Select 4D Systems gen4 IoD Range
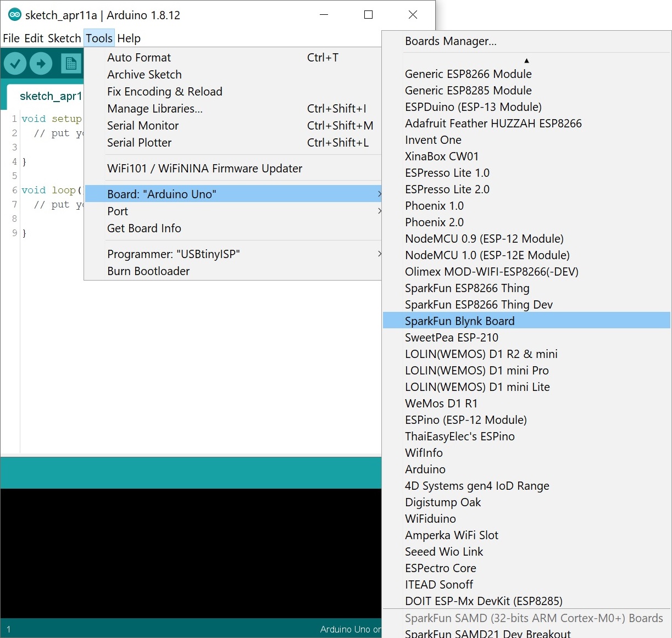 pos(526,486)
